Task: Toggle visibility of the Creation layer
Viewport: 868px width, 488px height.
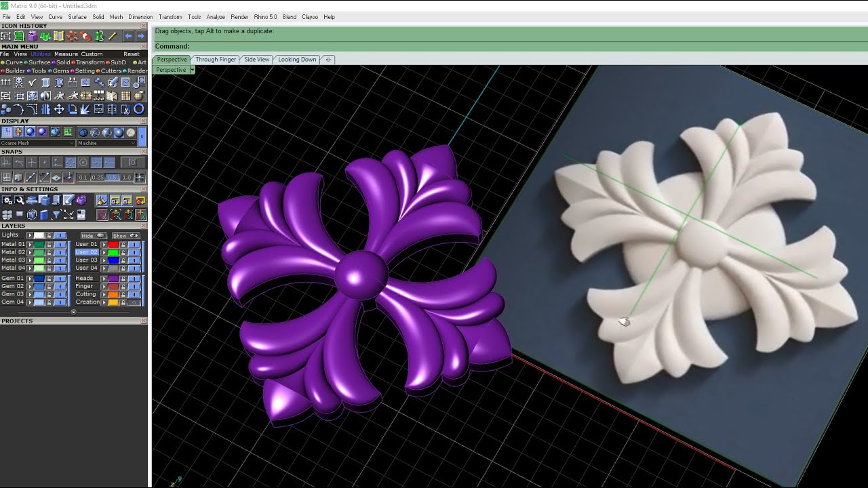Action: point(134,302)
